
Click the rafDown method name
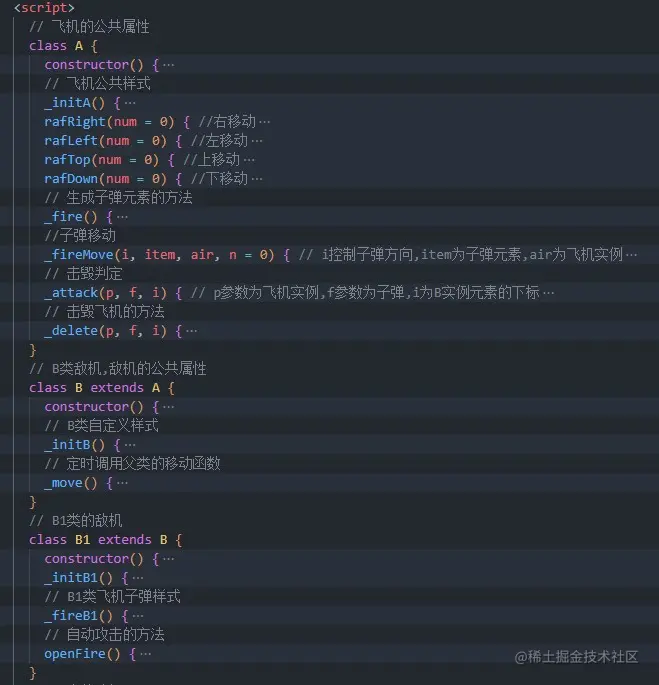click(x=71, y=179)
